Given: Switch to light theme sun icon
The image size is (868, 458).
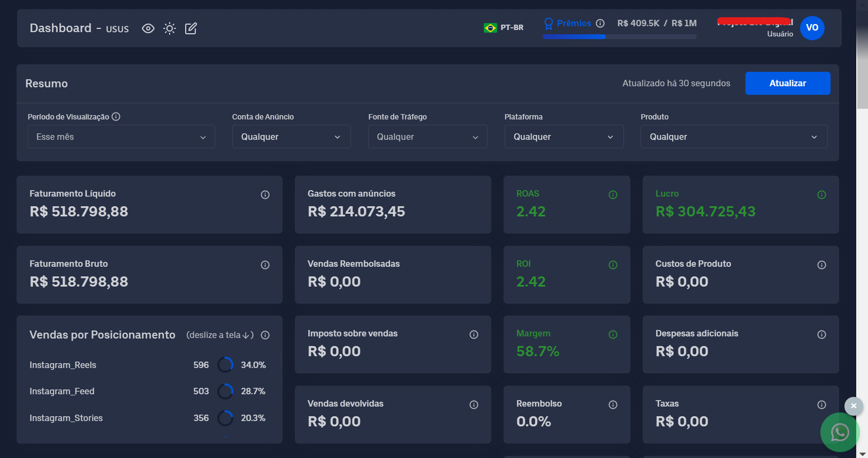Looking at the screenshot, I should click(170, 28).
